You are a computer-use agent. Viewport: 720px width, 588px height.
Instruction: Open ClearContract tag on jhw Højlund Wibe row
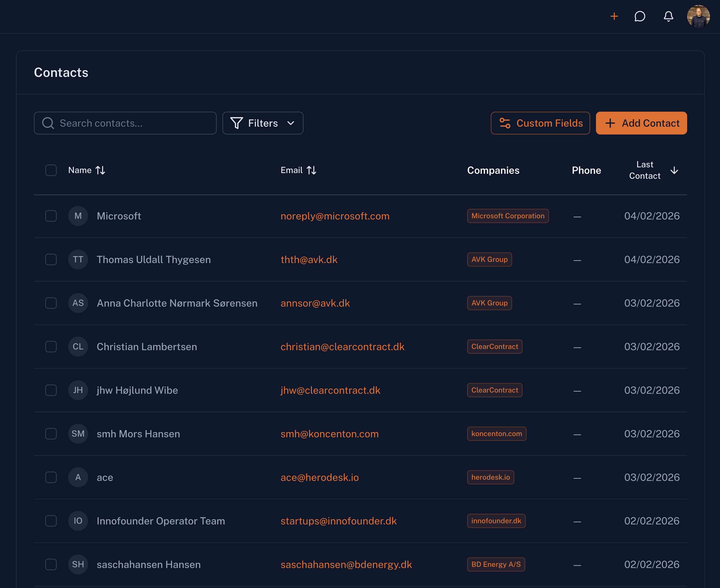click(494, 390)
